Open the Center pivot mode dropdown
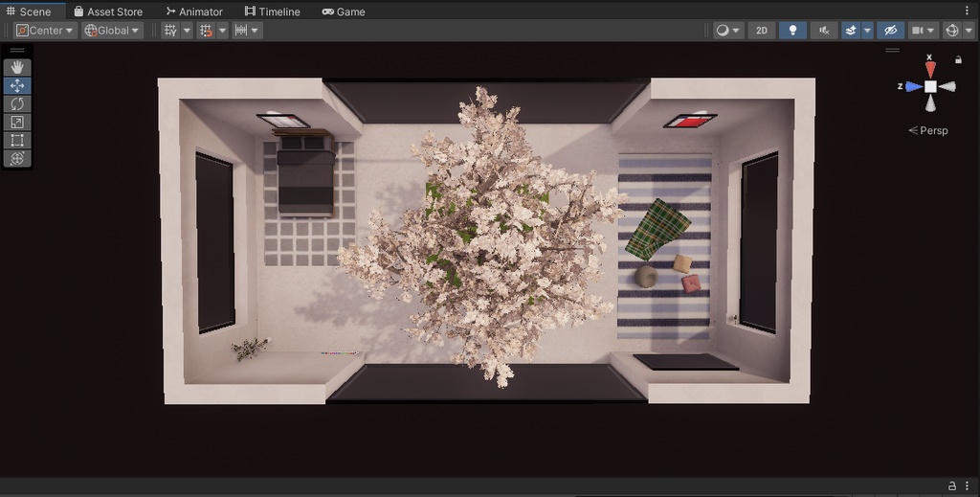The image size is (980, 497). click(x=46, y=30)
